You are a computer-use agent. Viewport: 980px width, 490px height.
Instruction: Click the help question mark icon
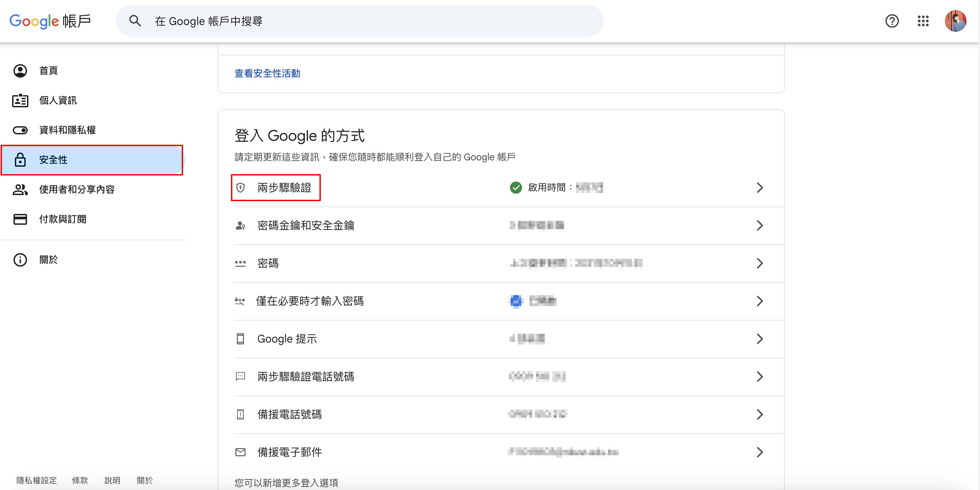click(x=892, y=21)
